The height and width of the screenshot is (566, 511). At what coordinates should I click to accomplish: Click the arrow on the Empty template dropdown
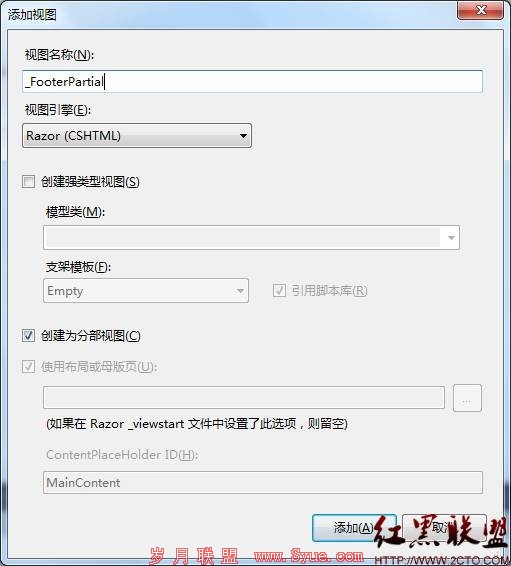click(x=240, y=291)
